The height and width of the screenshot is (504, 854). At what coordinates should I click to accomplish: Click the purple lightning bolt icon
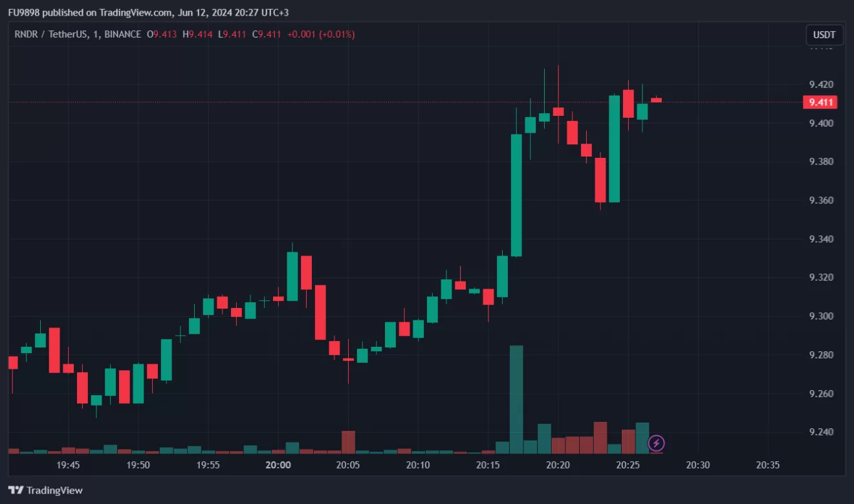pyautogui.click(x=656, y=443)
